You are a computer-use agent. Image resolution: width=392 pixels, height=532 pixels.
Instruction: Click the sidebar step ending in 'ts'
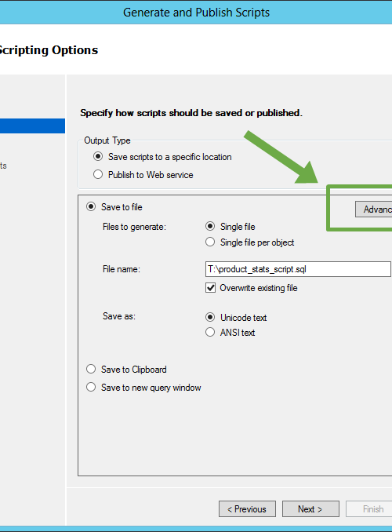(x=3, y=166)
